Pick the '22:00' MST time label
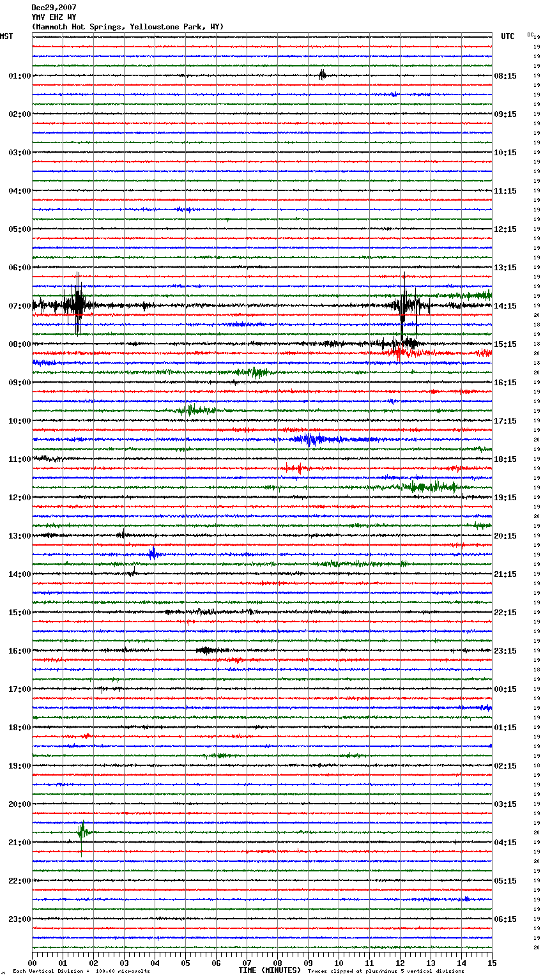Image resolution: width=543 pixels, height=980 pixels. click(x=20, y=881)
